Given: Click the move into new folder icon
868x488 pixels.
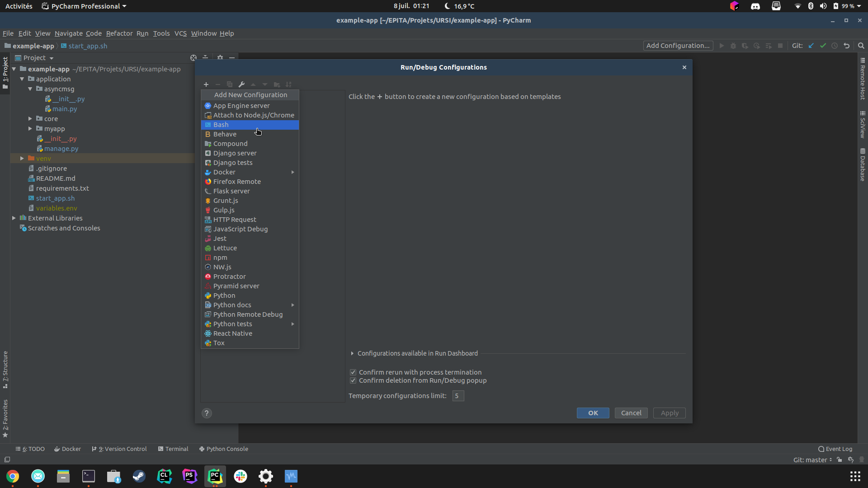Looking at the screenshot, I should point(277,84).
